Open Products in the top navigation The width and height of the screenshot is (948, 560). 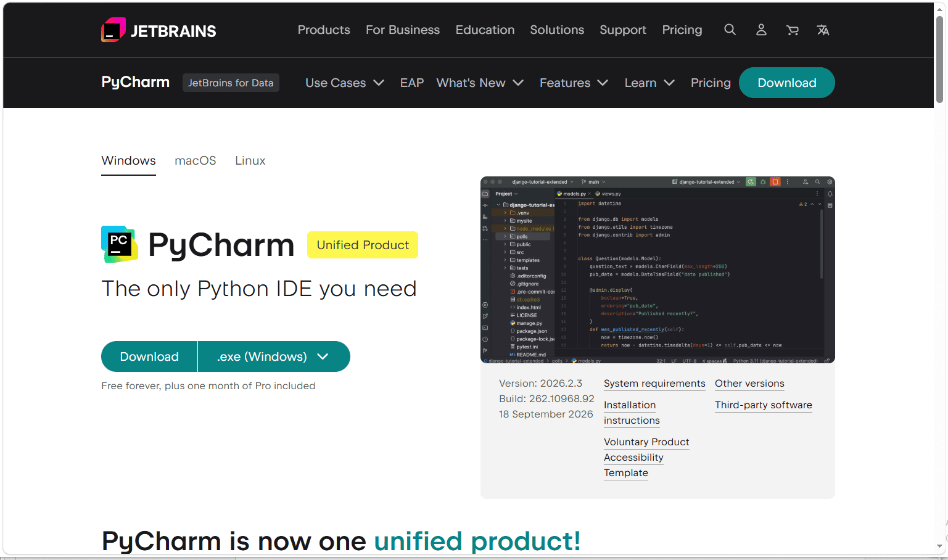(324, 30)
